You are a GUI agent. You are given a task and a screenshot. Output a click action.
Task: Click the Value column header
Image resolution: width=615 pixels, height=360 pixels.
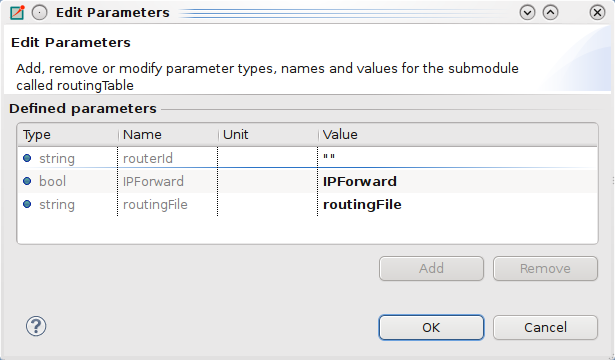tap(458, 135)
